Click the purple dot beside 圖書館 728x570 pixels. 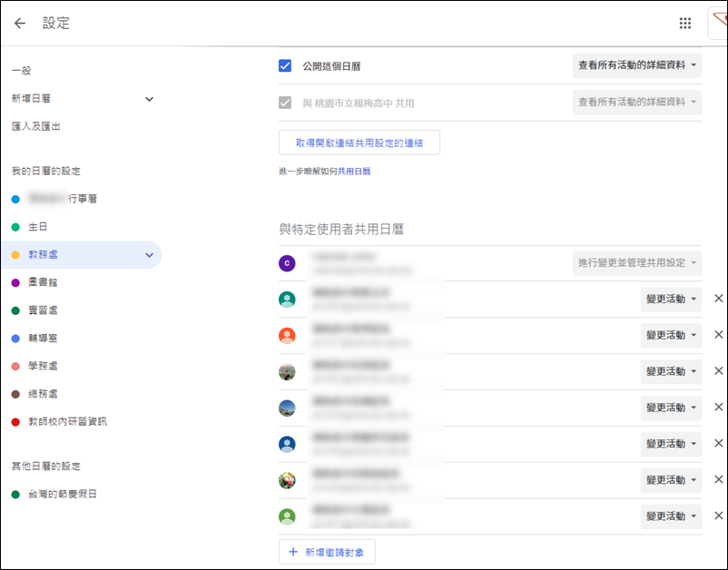click(x=15, y=282)
